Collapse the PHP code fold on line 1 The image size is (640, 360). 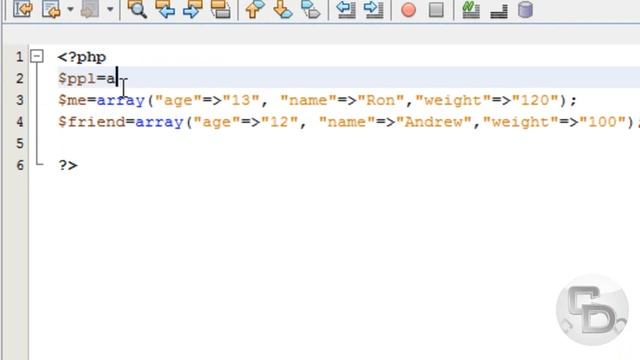(37, 56)
